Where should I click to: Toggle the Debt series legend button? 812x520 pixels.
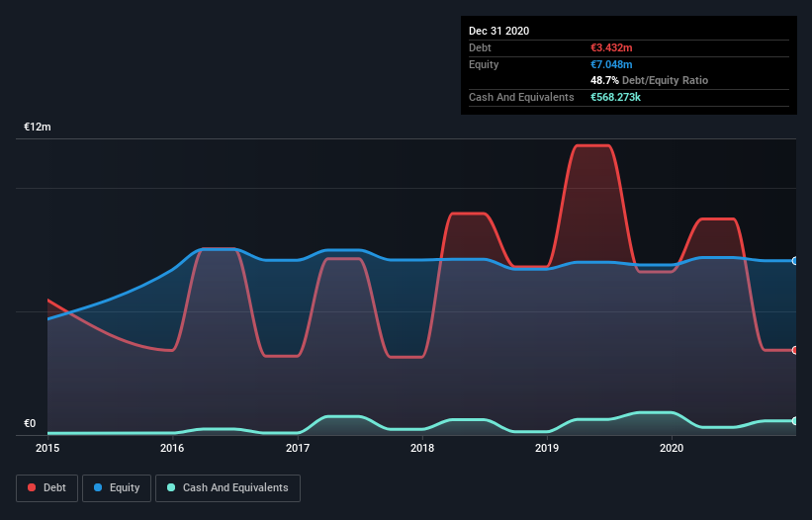pos(47,488)
